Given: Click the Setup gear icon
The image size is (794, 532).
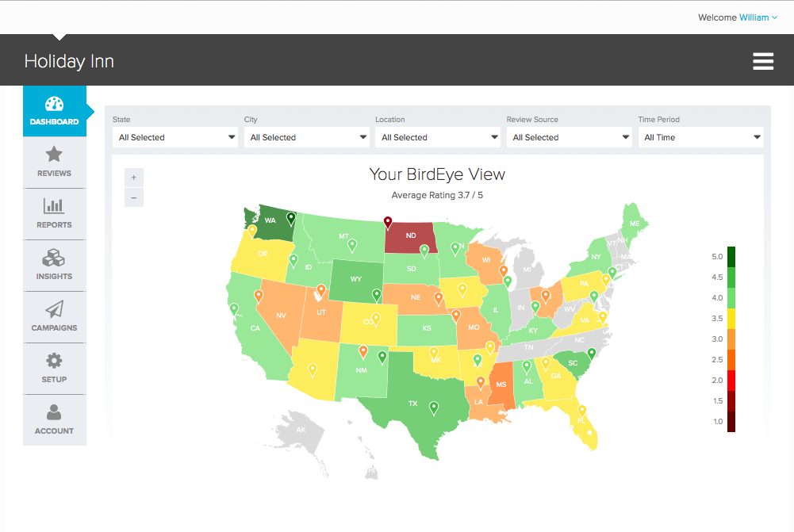Looking at the screenshot, I should [54, 361].
